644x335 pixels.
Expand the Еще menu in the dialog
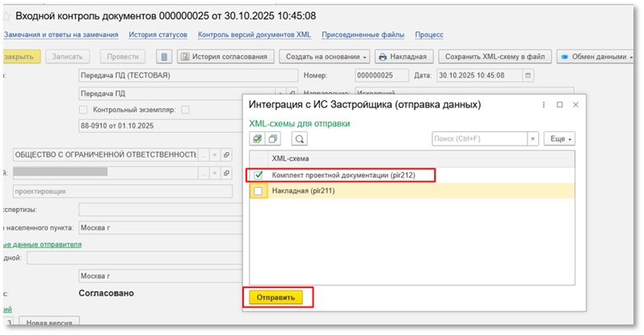pyautogui.click(x=559, y=138)
